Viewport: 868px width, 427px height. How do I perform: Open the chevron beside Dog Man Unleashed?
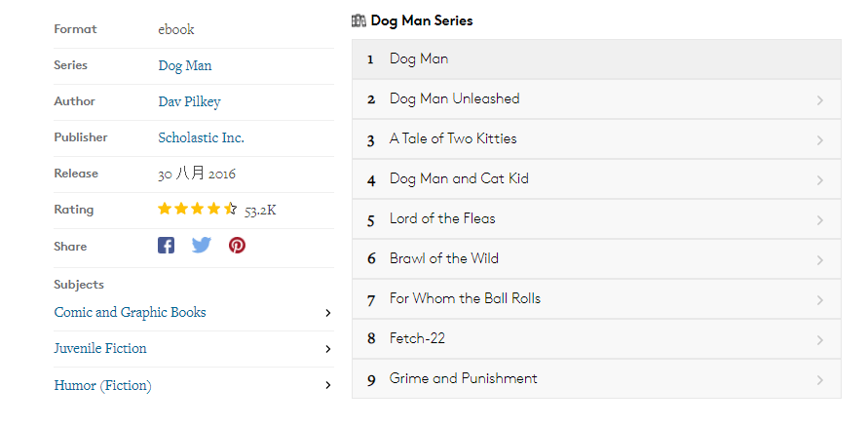pyautogui.click(x=820, y=100)
